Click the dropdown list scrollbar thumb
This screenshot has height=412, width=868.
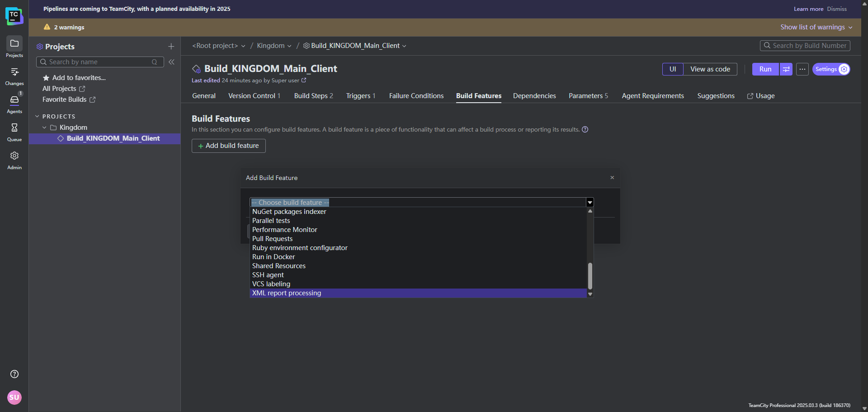click(x=590, y=276)
